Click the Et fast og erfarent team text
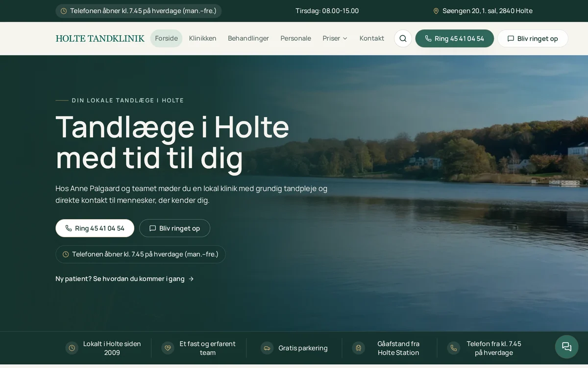Viewport: 588px width, 368px height. (x=208, y=348)
